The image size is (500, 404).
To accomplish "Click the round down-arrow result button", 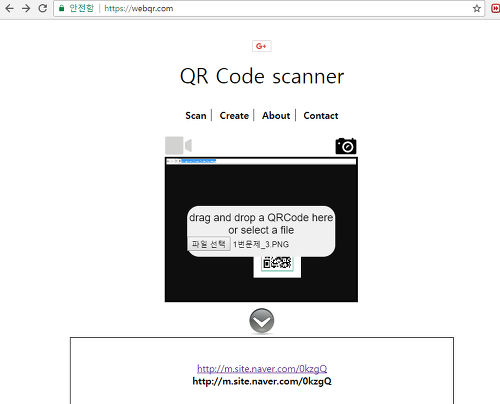I will [x=262, y=321].
